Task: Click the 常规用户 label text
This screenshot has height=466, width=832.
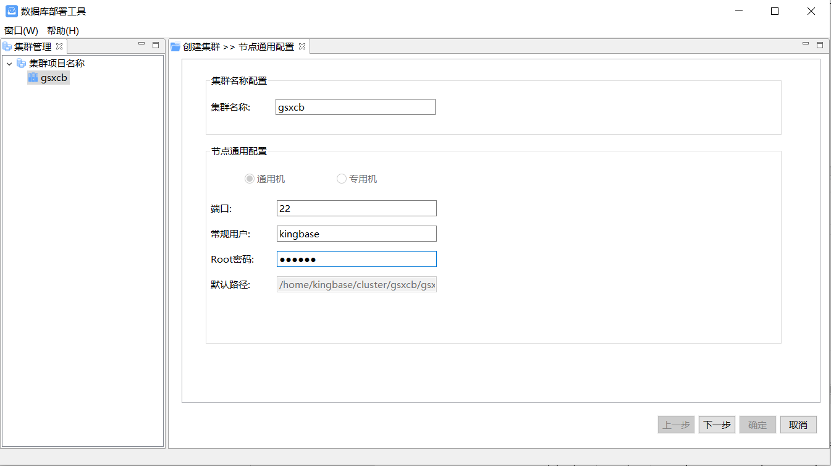Action: tap(230, 234)
